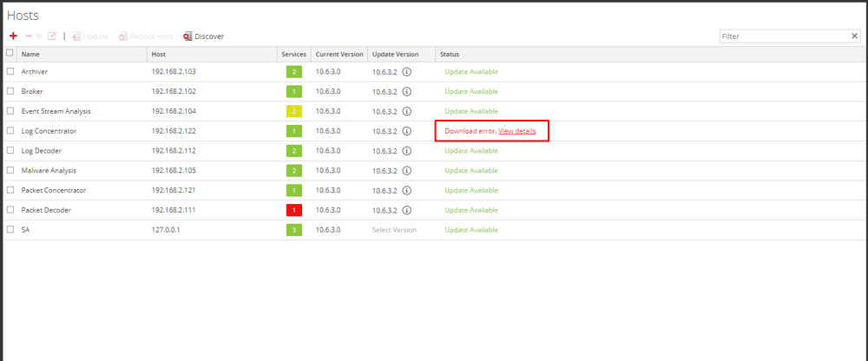
Task: Sort by the Current Version column header
Action: pyautogui.click(x=339, y=55)
